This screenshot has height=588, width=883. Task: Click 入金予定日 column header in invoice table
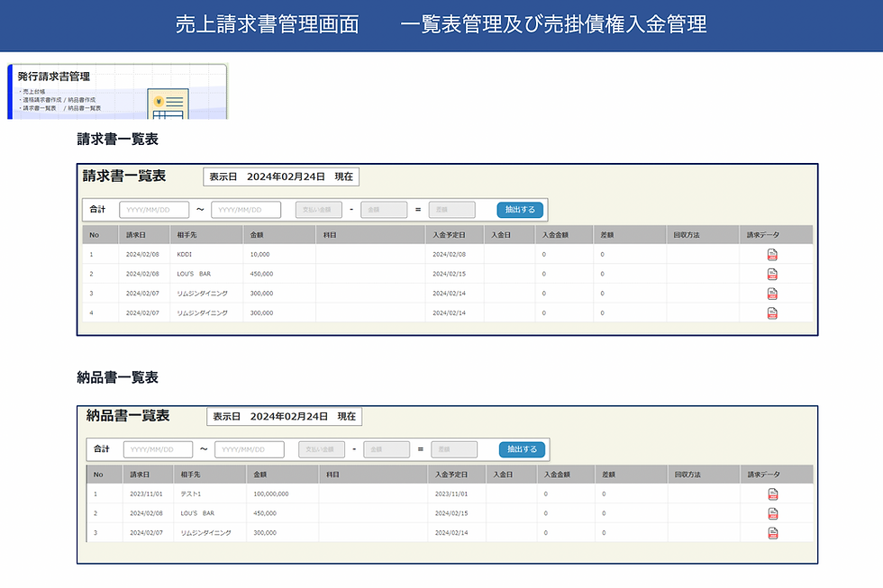(x=449, y=235)
